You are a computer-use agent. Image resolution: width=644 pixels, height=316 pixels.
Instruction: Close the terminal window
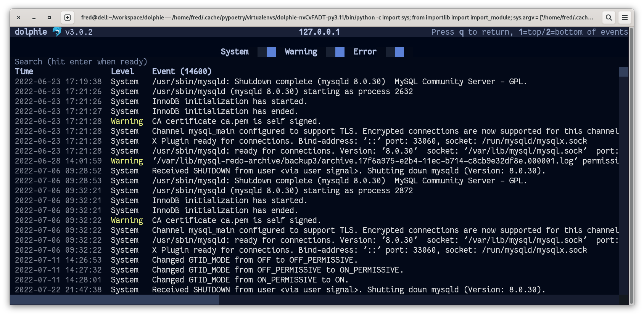pos(19,18)
